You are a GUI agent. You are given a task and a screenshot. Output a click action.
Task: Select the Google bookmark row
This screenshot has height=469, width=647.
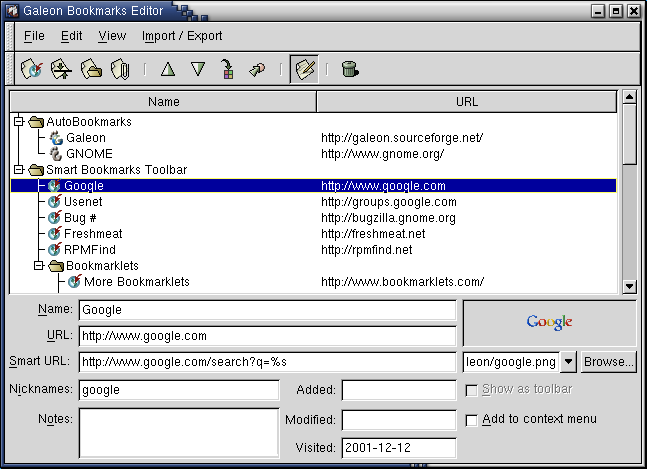314,186
